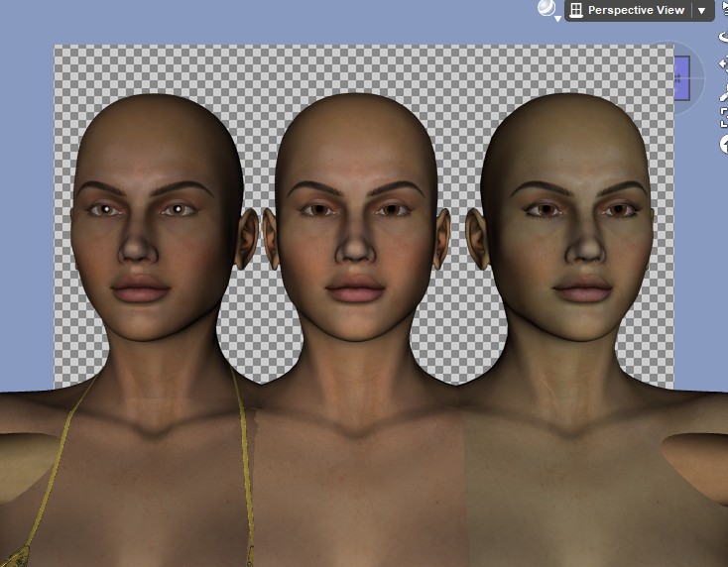Click the zoom magnifier camera control
728x567 pixels.
723,92
